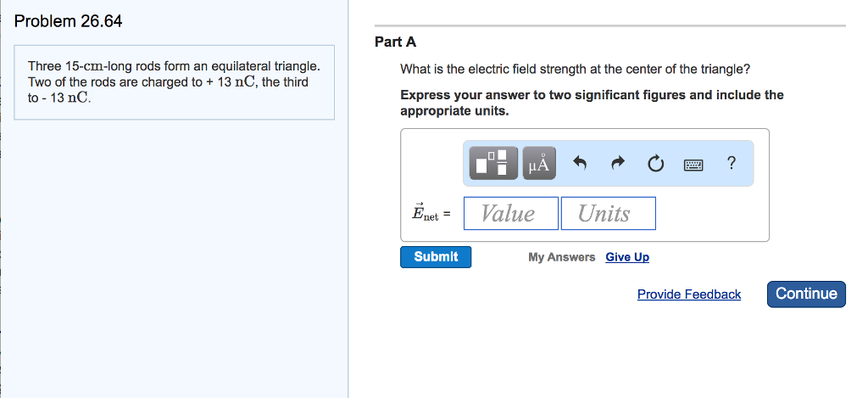Screen dimensions: 868x398
Task: Click the two significant figures instruction
Action: [x=592, y=103]
